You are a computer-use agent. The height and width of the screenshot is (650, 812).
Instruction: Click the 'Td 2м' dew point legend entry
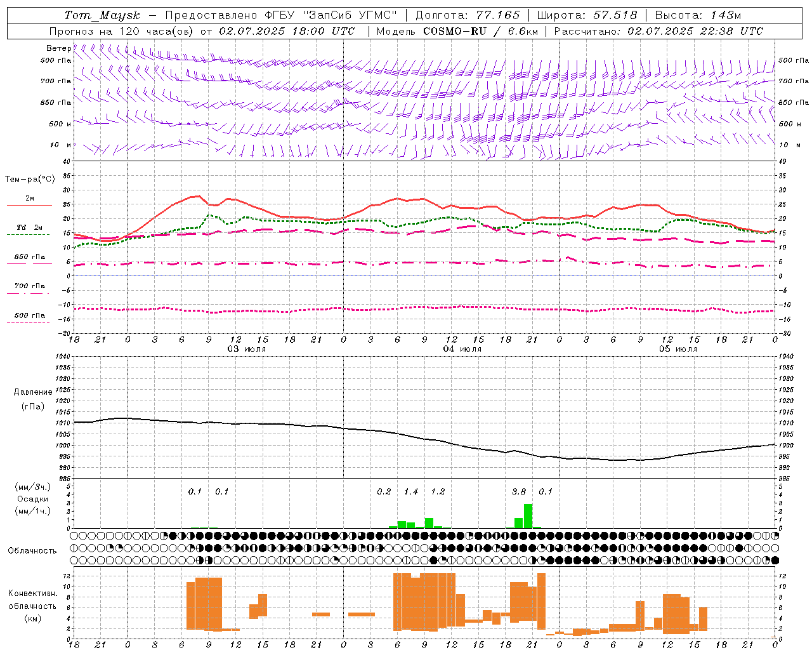coord(29,227)
